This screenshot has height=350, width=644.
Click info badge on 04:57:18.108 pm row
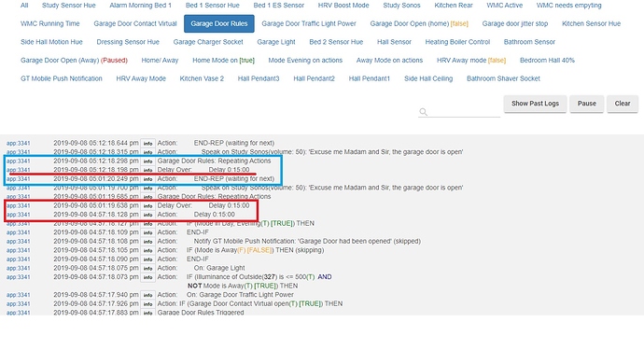pyautogui.click(x=147, y=242)
